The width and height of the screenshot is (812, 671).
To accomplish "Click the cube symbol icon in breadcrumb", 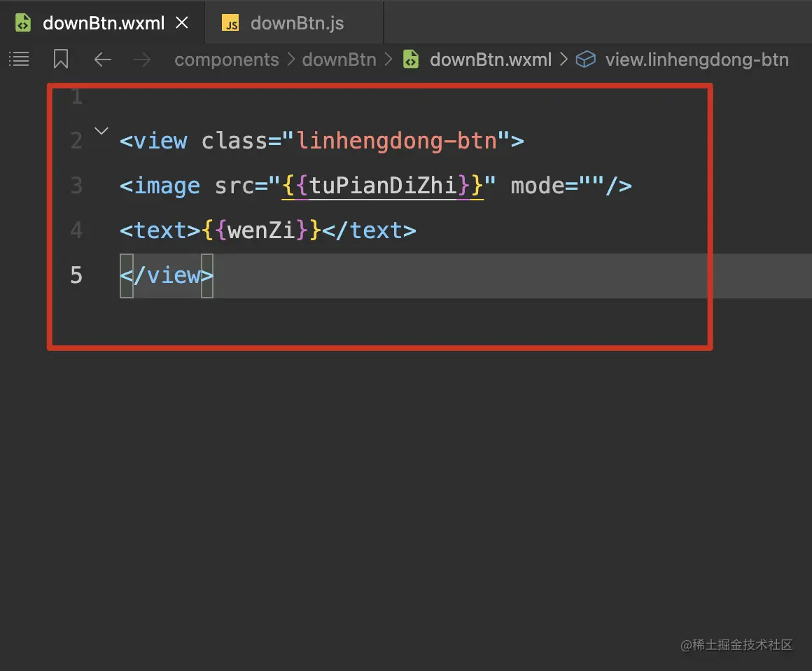I will [x=586, y=60].
